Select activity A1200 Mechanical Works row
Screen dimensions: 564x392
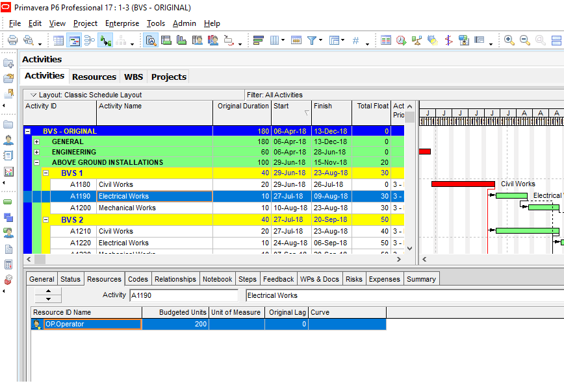[227, 208]
